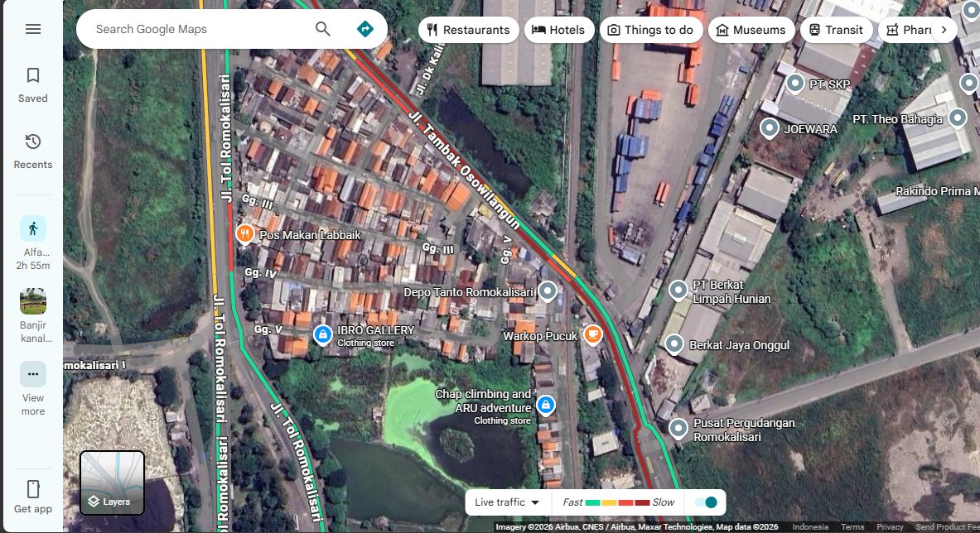Open the Layers map type thumbnail
Viewport: 980px width, 533px height.
point(113,483)
